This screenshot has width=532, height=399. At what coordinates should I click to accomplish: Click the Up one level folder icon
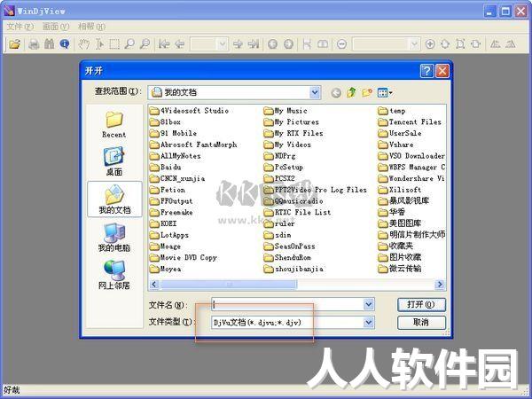(x=351, y=92)
